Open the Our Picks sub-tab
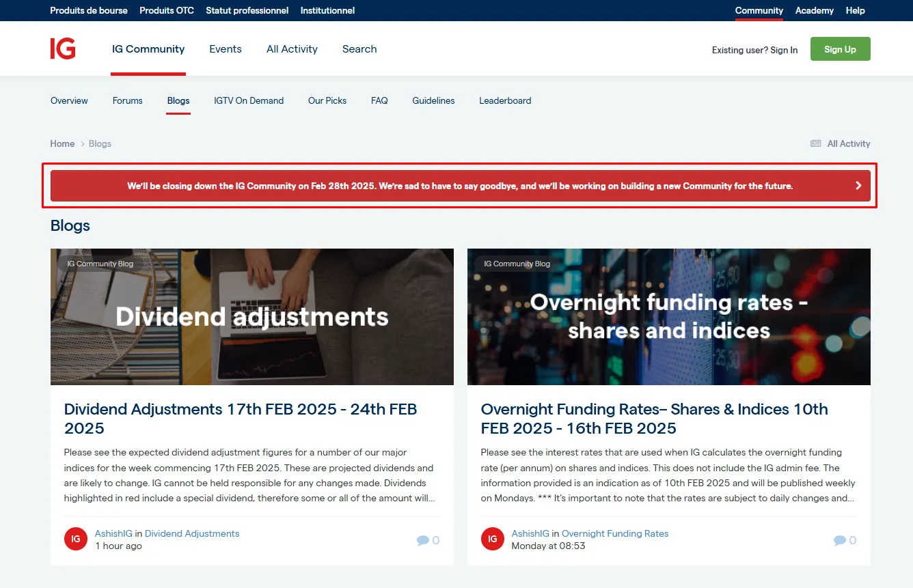 [327, 100]
